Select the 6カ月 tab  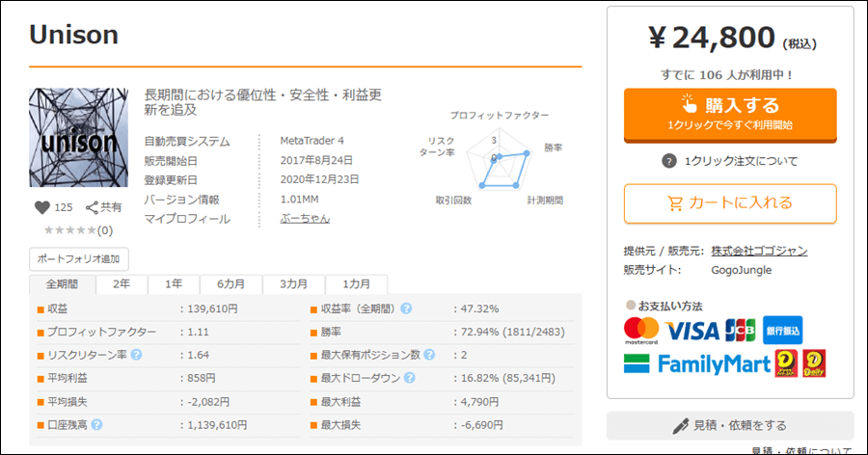click(x=231, y=284)
